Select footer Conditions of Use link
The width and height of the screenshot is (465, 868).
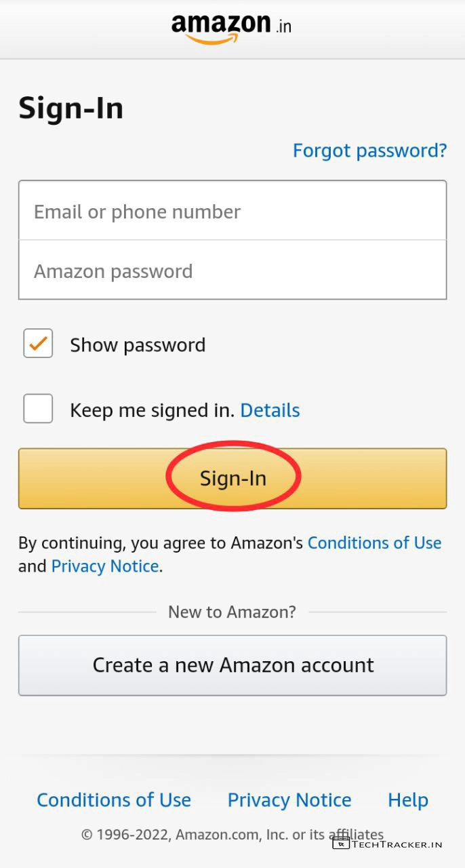[114, 800]
